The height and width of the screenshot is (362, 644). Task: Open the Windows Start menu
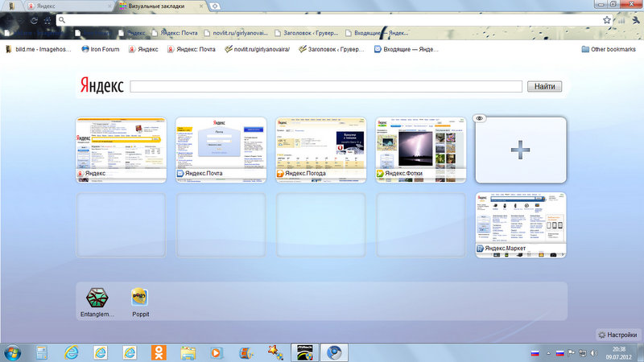click(12, 352)
